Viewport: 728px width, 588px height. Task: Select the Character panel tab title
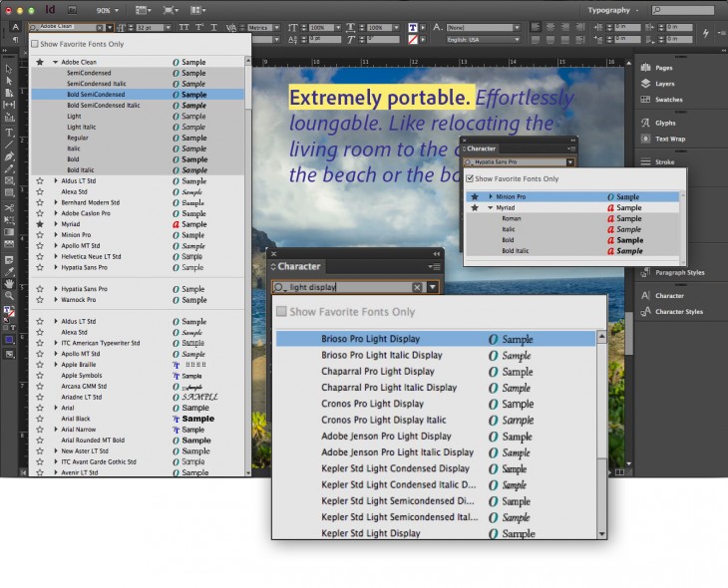[x=299, y=266]
